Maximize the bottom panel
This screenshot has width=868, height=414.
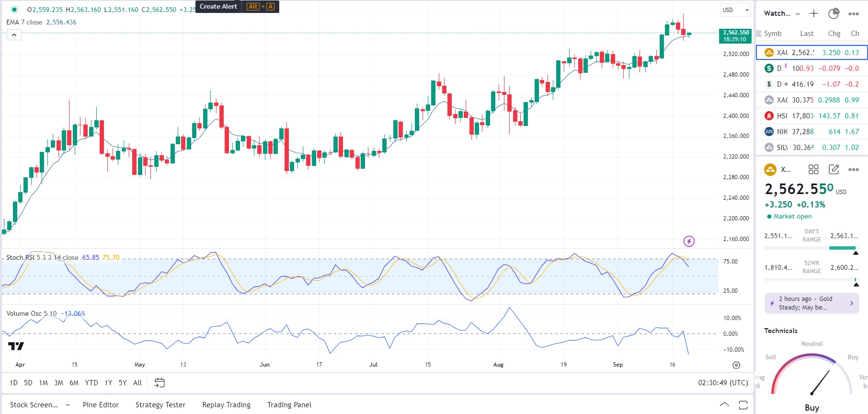pyautogui.click(x=743, y=405)
